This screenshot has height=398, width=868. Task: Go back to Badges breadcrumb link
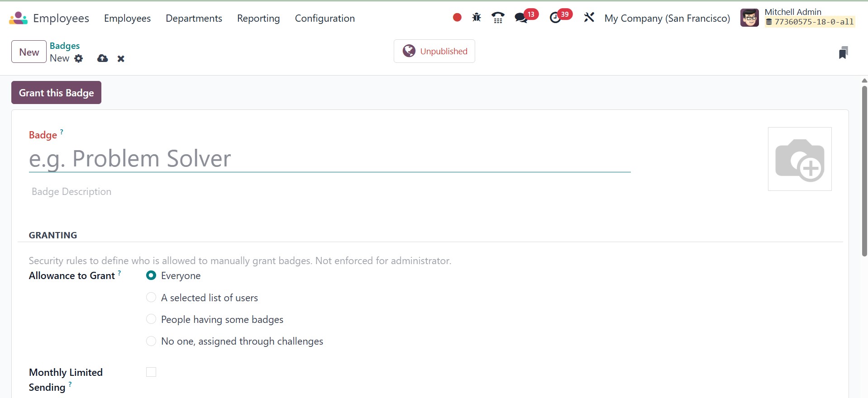(x=65, y=46)
